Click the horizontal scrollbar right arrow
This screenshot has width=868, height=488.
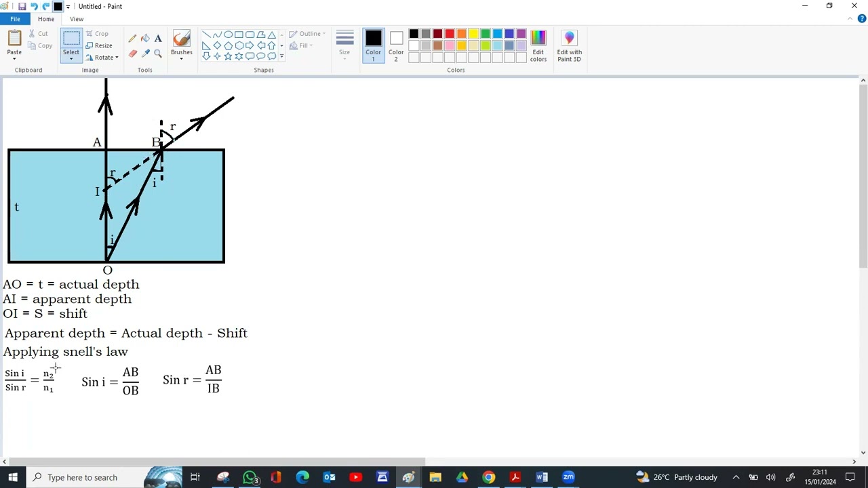(854, 462)
